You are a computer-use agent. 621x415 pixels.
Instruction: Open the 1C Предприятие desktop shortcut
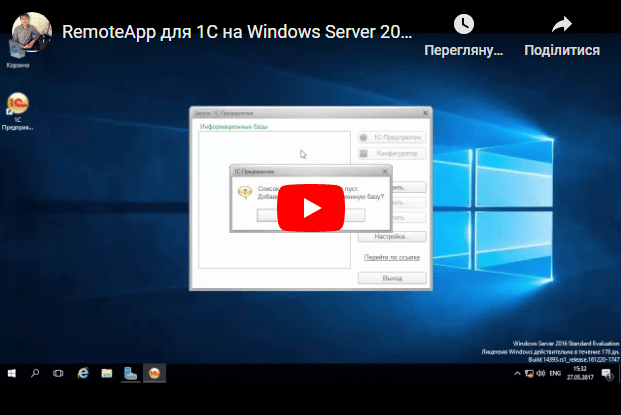click(x=17, y=112)
